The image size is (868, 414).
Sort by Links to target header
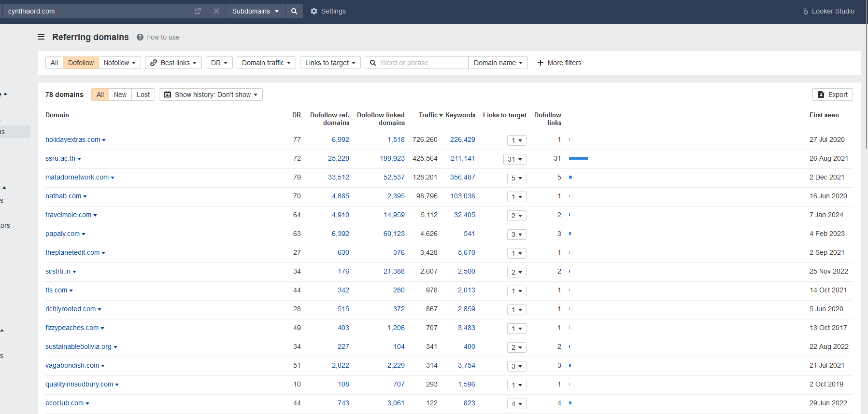click(505, 115)
